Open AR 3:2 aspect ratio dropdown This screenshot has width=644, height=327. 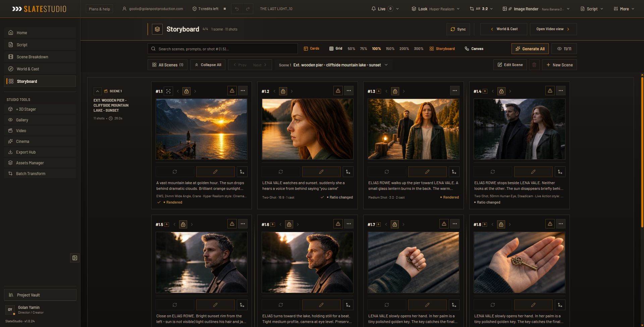tap(481, 9)
